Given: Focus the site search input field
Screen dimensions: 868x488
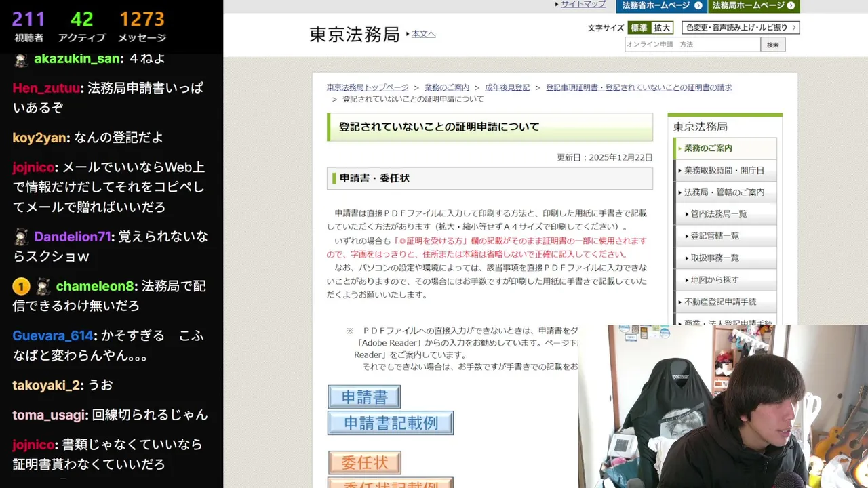Looking at the screenshot, I should [x=692, y=44].
